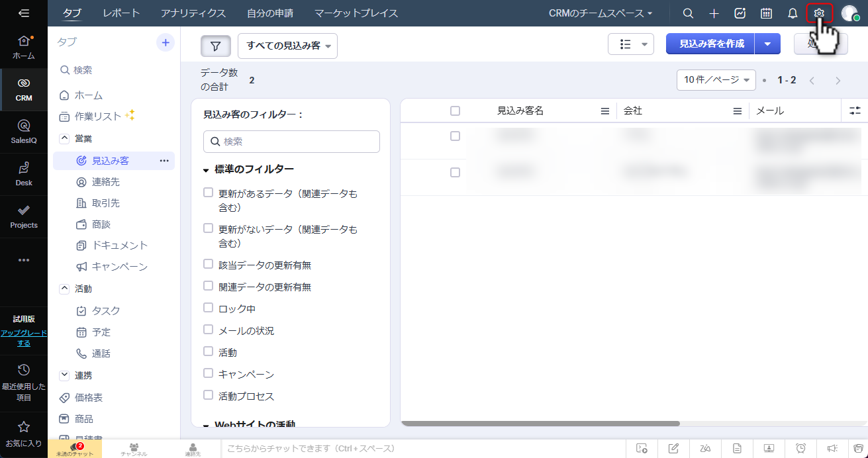Open SalesIQ from the left app rail
The width and height of the screenshot is (868, 458).
tap(24, 131)
